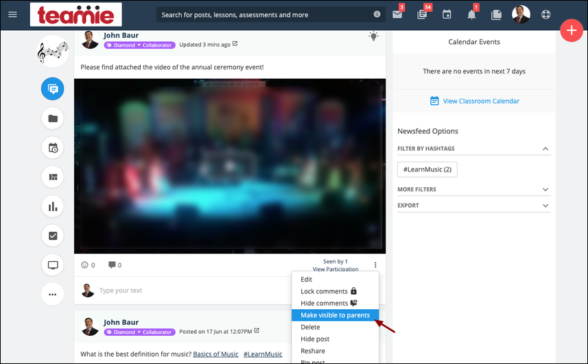Click the Calendar Events heading

pyautogui.click(x=474, y=42)
